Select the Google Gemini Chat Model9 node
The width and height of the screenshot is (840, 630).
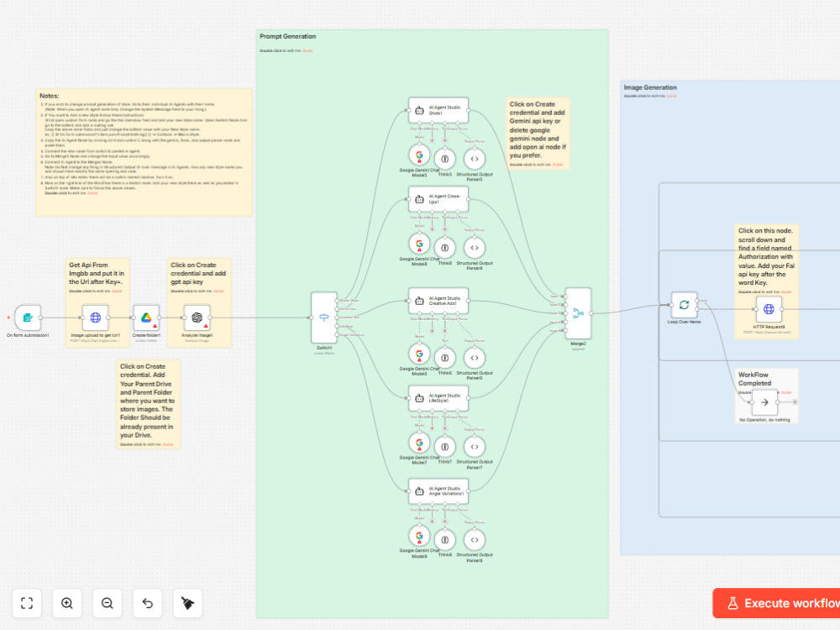[419, 536]
